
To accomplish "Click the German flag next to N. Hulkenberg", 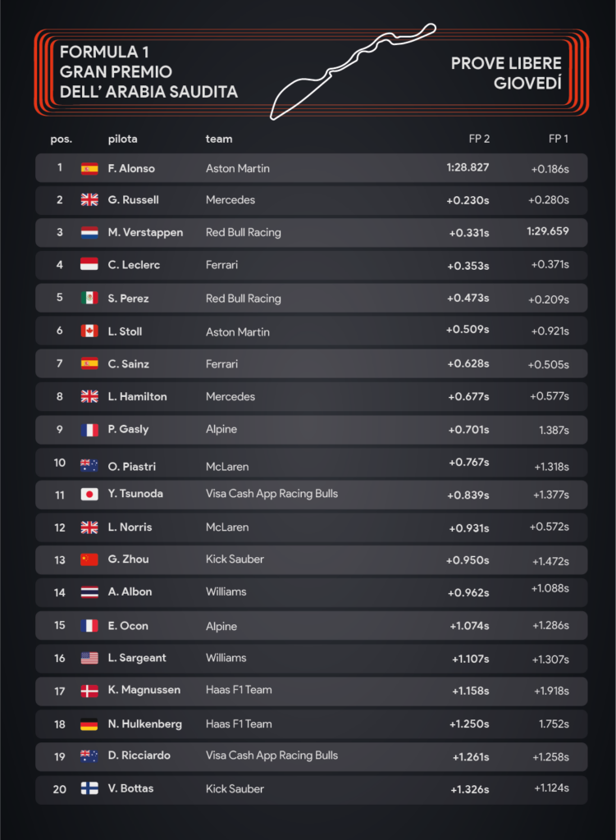I will click(89, 724).
